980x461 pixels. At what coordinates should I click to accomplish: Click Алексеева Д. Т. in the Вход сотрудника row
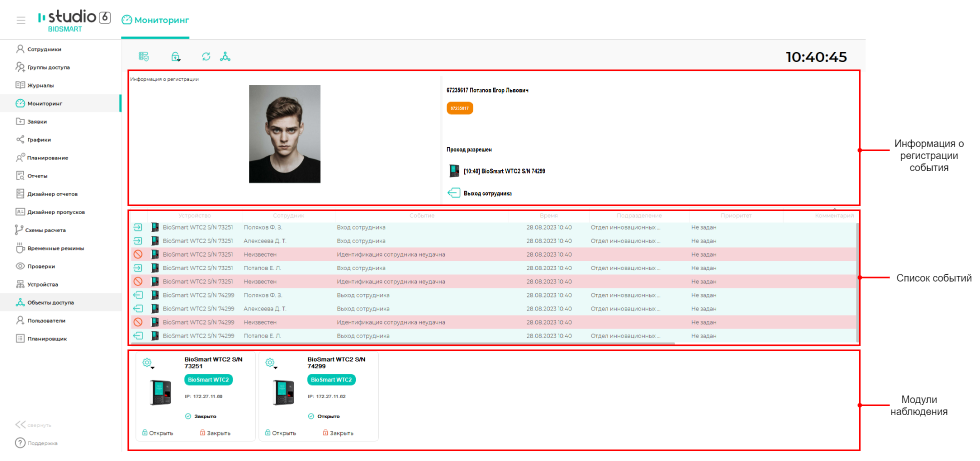tap(265, 240)
